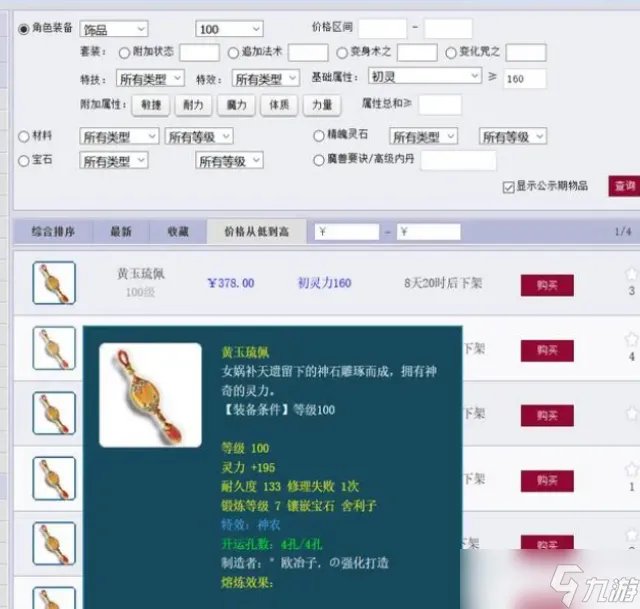Open the 饰品 equipment type dropdown
The height and width of the screenshot is (609, 640).
[114, 29]
